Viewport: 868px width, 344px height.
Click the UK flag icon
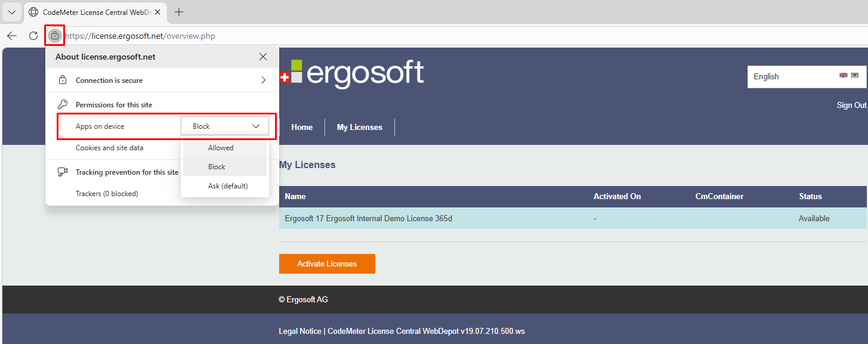click(x=844, y=75)
